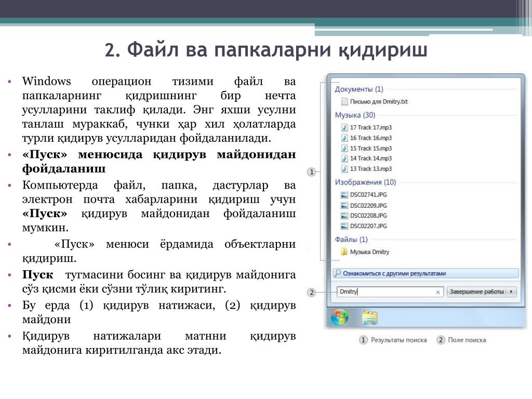532x399 pixels.
Task: Click the music icon of 14 Track 14.mp3
Action: (x=344, y=158)
